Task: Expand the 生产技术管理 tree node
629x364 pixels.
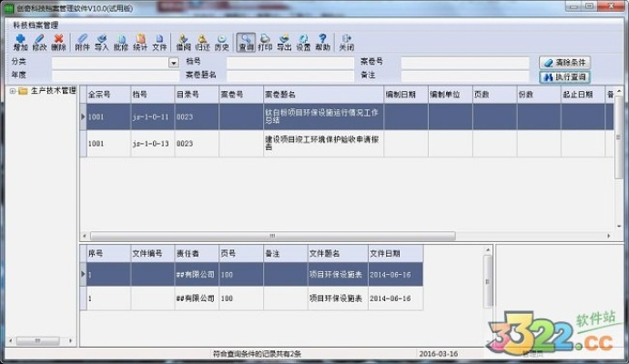Action: coord(13,91)
